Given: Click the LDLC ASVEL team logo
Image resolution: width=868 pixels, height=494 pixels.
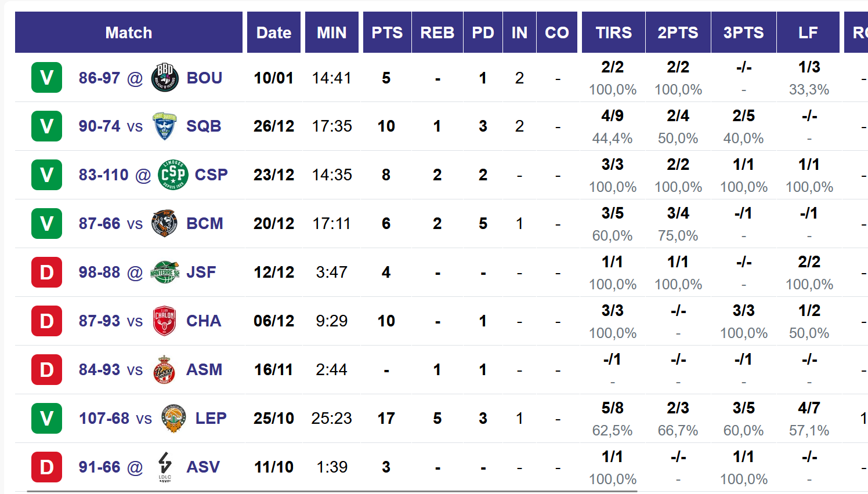Looking at the screenshot, I should click(165, 467).
